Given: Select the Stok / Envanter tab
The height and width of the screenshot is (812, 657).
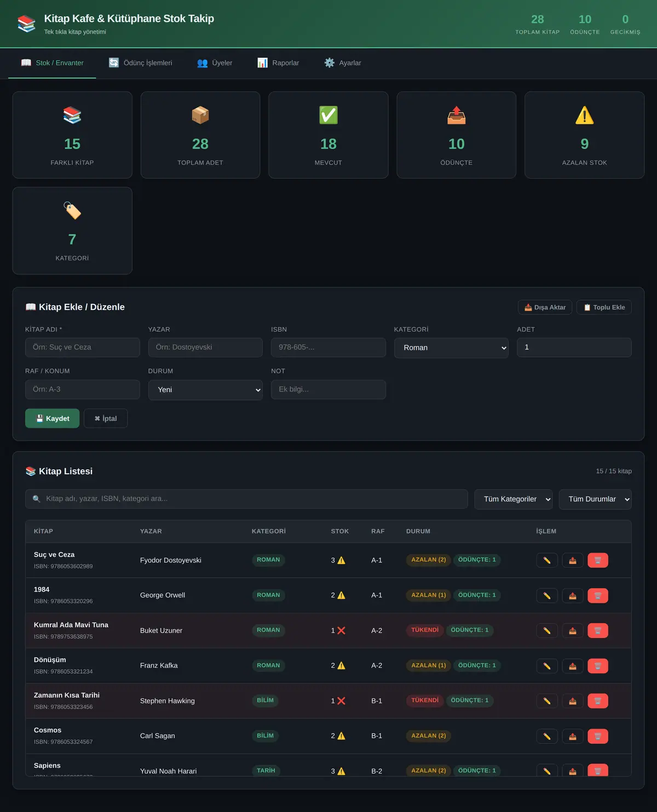Looking at the screenshot, I should point(52,63).
